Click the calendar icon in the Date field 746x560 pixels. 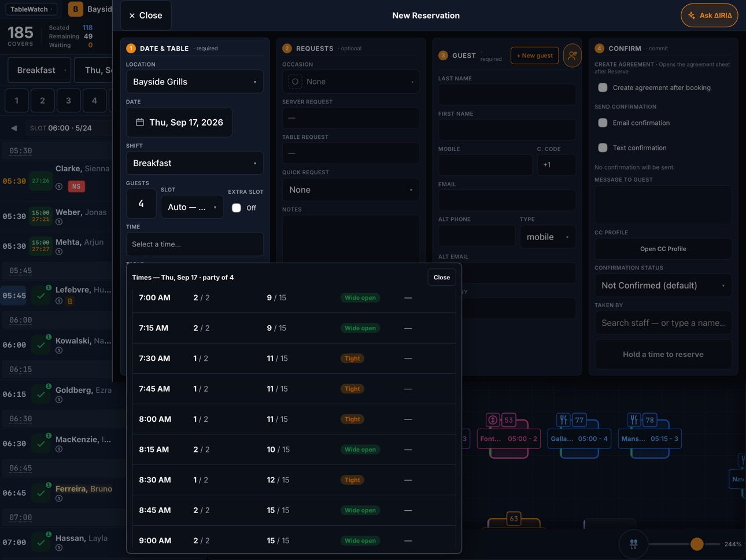pyautogui.click(x=140, y=122)
